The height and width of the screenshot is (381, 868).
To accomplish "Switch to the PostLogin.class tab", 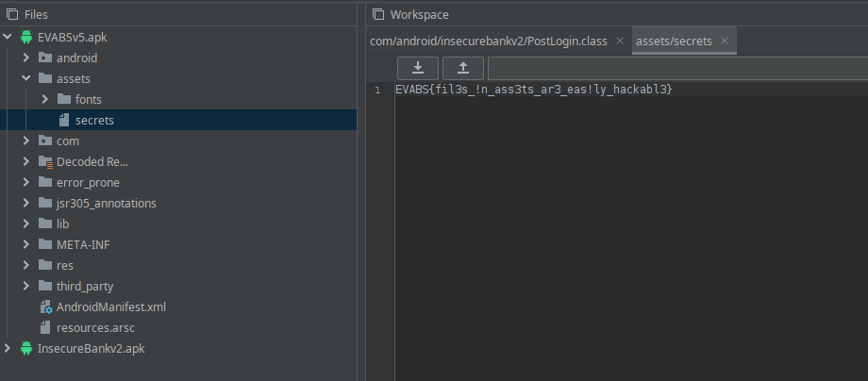I will [x=489, y=41].
